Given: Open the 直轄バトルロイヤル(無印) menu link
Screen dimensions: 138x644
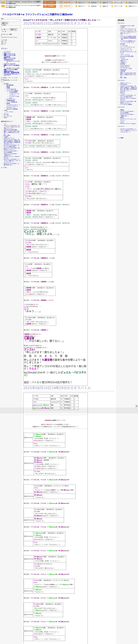Looking at the screenshot, I should [x=11, y=70].
